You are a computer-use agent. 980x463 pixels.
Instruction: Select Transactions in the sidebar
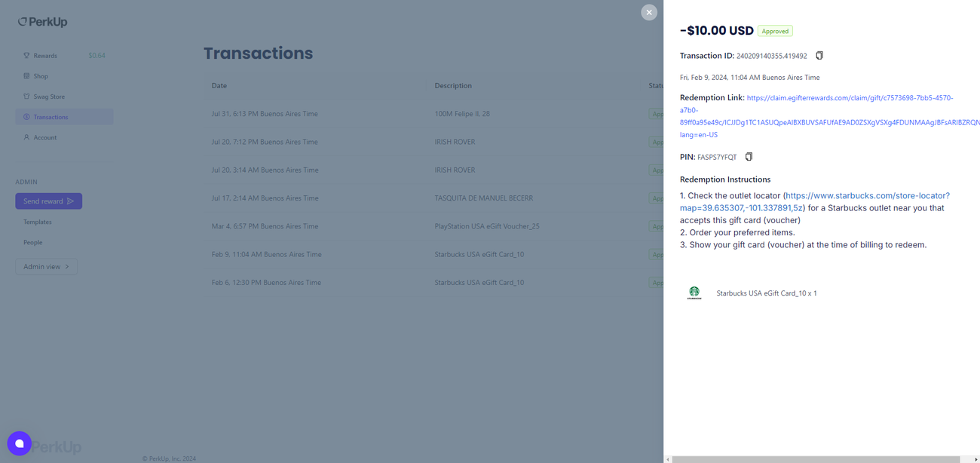coord(64,117)
